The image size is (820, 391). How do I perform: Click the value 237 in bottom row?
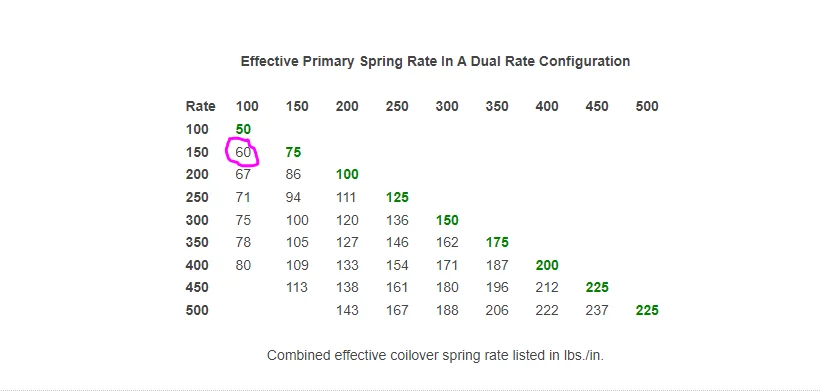pyautogui.click(x=597, y=310)
